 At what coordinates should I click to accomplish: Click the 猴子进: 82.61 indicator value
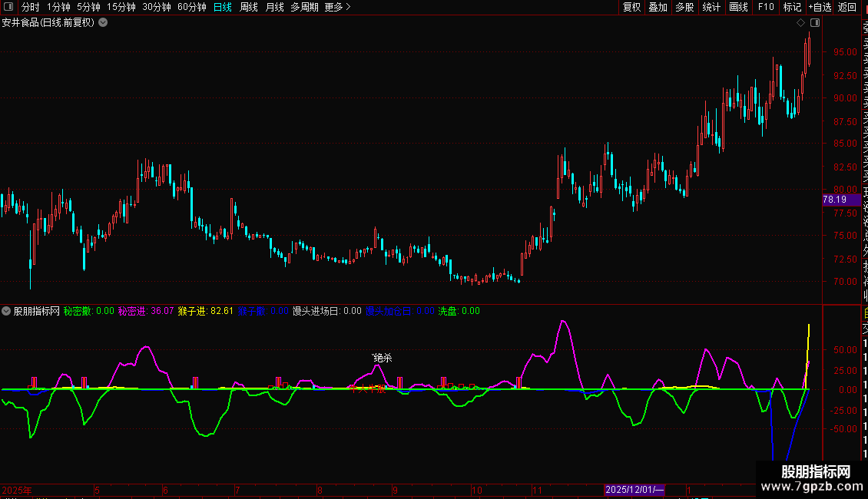[205, 311]
